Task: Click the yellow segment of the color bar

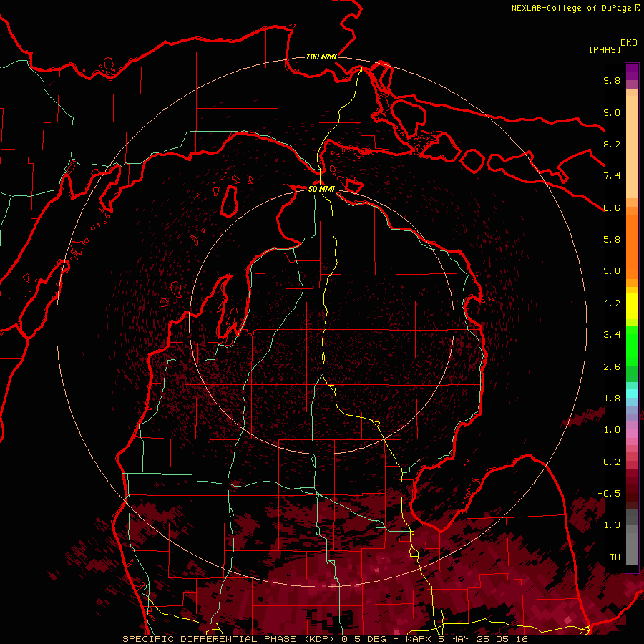Action: point(632,306)
